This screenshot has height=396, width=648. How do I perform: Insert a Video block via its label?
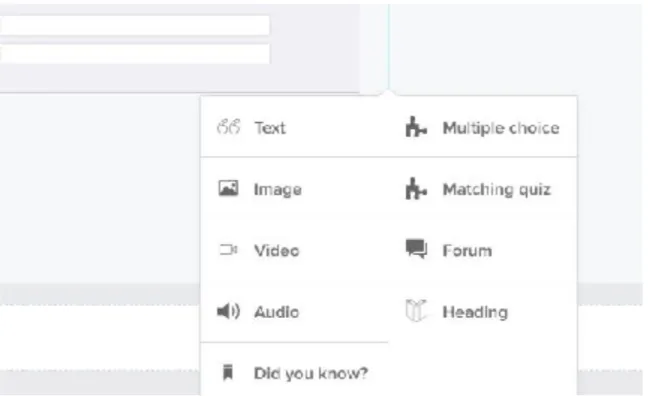click(276, 250)
